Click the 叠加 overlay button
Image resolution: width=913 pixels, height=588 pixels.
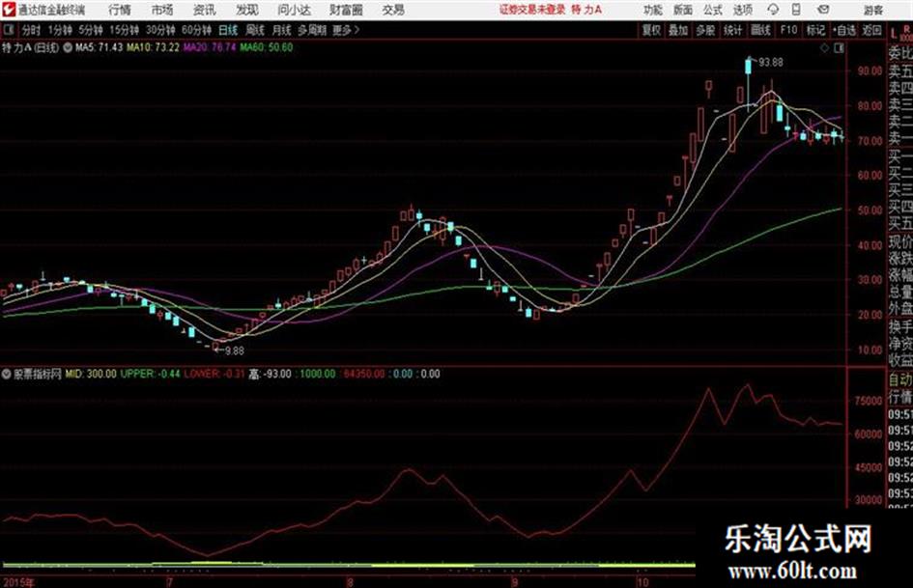coord(678,30)
